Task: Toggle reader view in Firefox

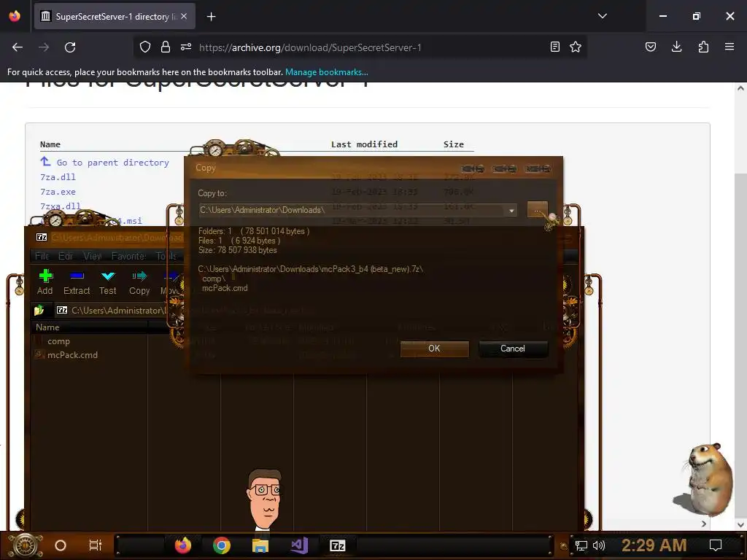Action: point(555,47)
